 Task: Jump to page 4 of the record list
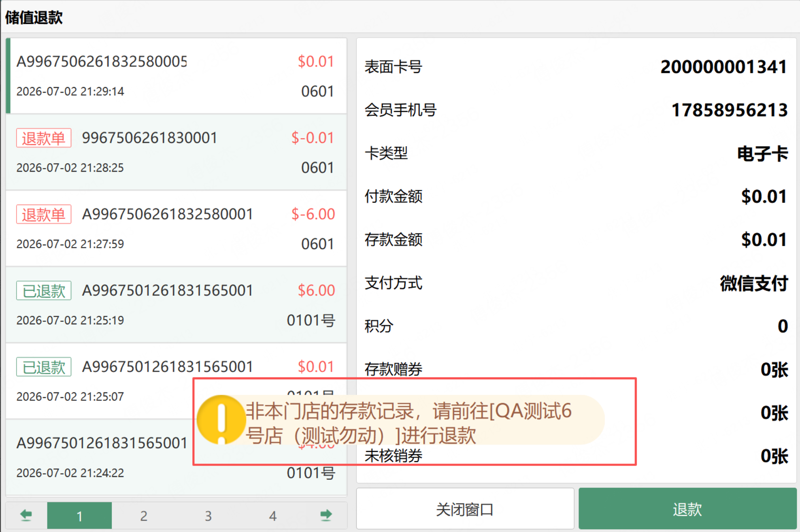point(273,515)
